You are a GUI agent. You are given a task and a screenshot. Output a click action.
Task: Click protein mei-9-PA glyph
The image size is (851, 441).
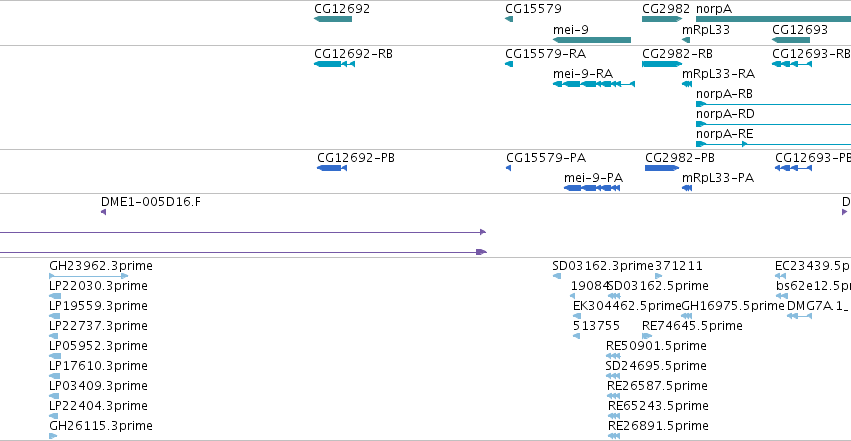(x=592, y=188)
